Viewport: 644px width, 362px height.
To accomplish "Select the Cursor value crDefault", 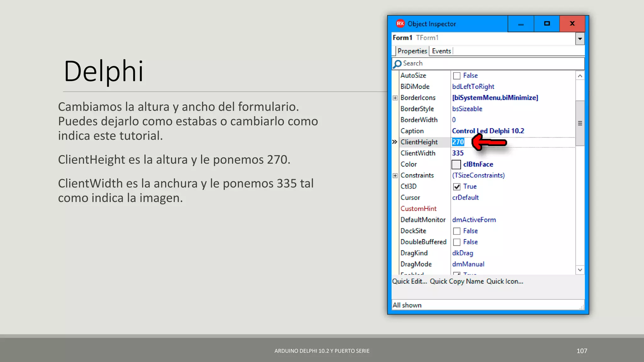I will coord(465,198).
